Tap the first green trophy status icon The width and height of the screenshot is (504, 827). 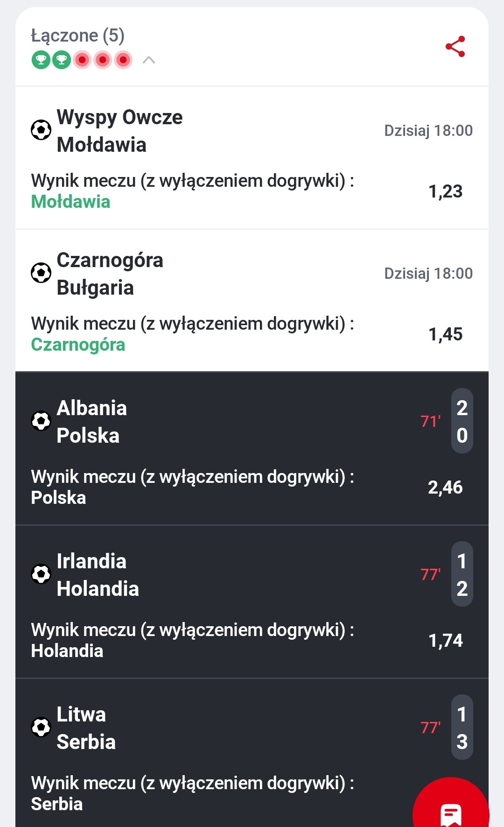(x=41, y=60)
